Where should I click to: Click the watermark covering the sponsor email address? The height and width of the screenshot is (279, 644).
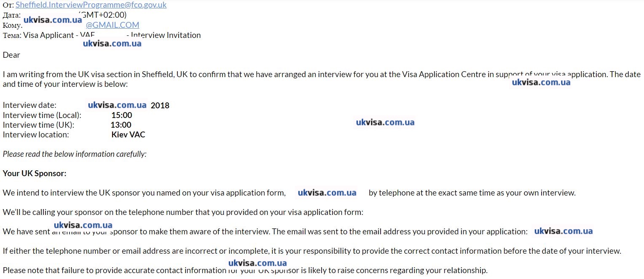pyautogui.click(x=563, y=231)
